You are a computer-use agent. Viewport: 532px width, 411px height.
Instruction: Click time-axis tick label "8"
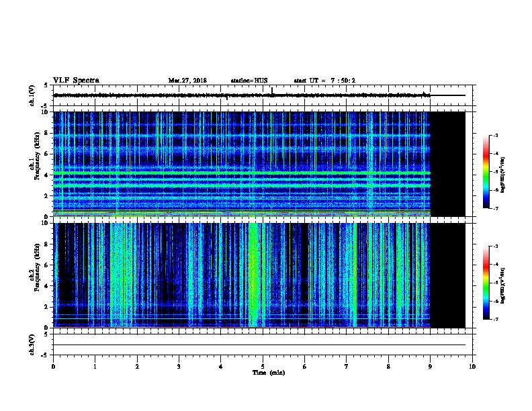click(x=388, y=367)
